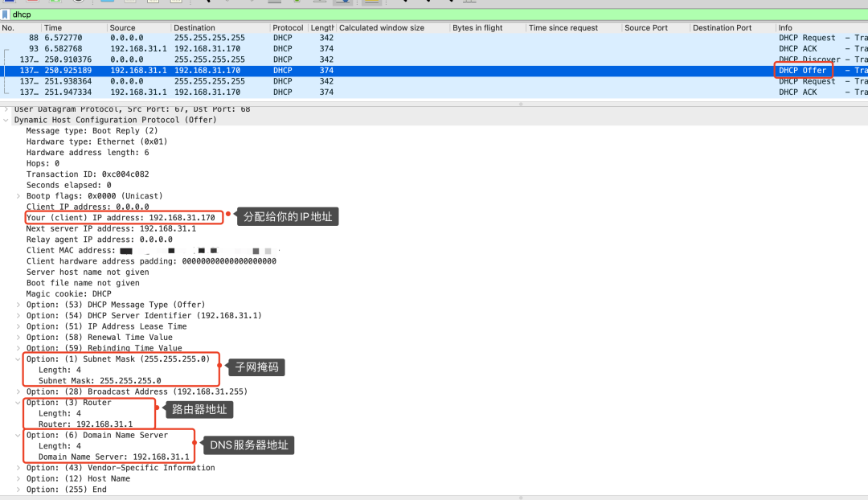Sort packets by the No. column
The image size is (868, 500).
pyautogui.click(x=20, y=27)
